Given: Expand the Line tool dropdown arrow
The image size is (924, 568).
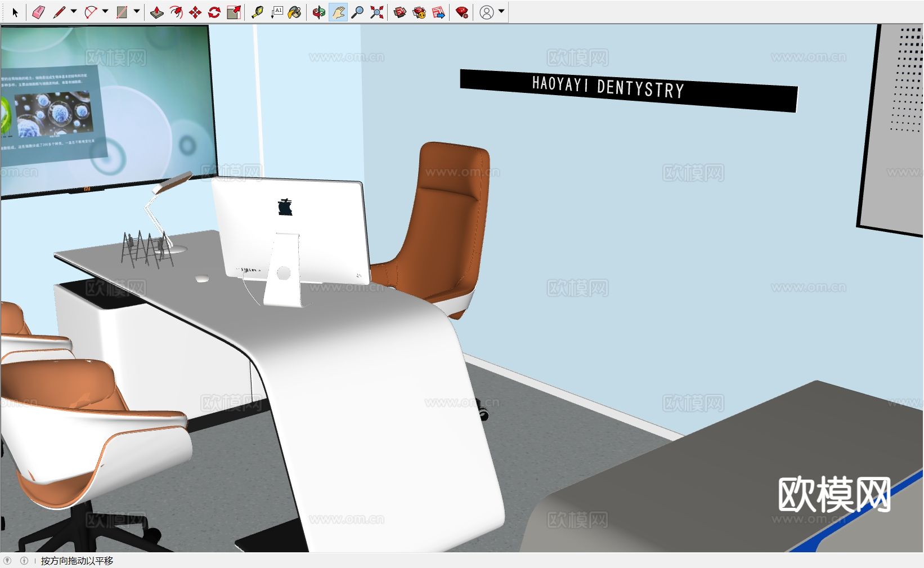Looking at the screenshot, I should [74, 12].
